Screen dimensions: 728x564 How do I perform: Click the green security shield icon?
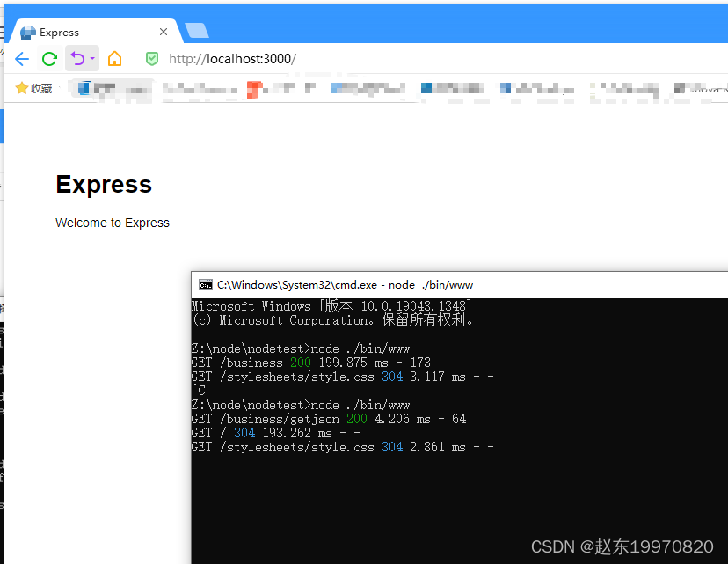coord(152,59)
